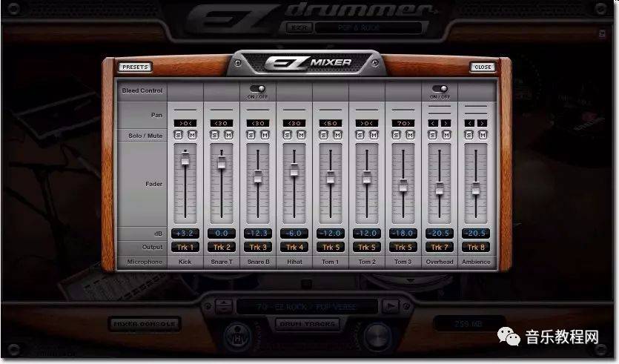Mute the Hihat channel
The height and width of the screenshot is (364, 619).
[301, 136]
